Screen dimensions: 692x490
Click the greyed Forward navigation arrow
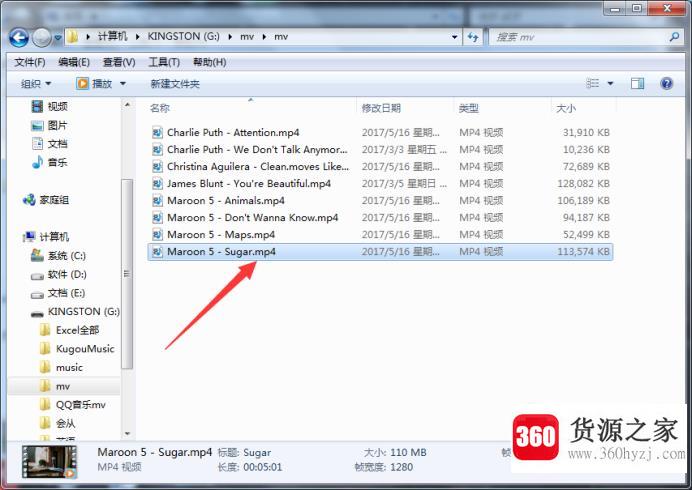(x=42, y=38)
